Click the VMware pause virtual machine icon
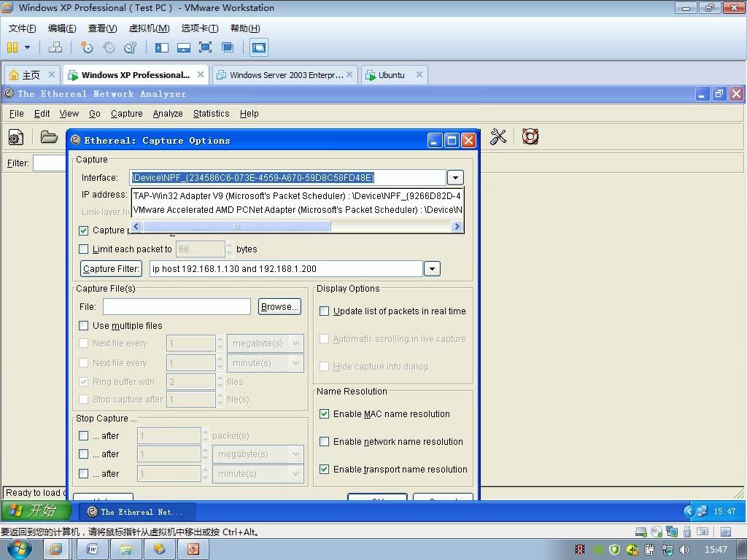The image size is (747, 560). coord(12,47)
